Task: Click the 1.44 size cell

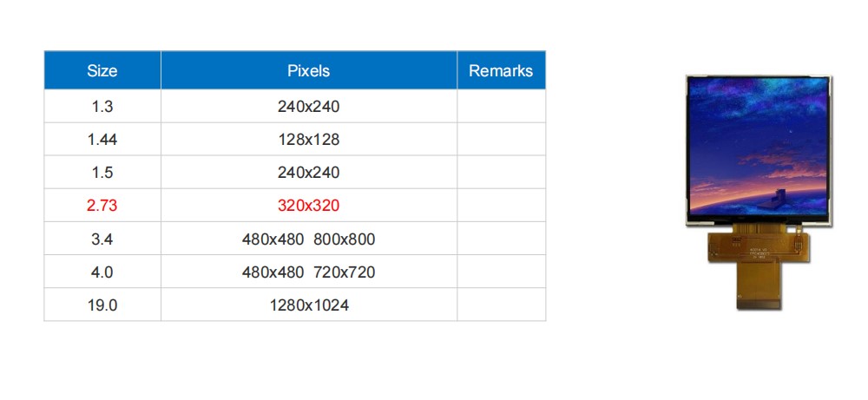Action: pos(102,140)
